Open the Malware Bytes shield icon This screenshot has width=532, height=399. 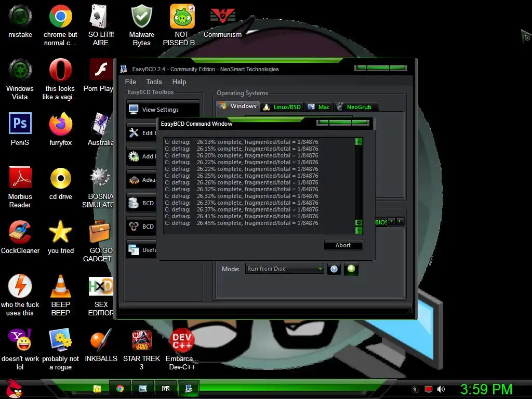pyautogui.click(x=141, y=25)
